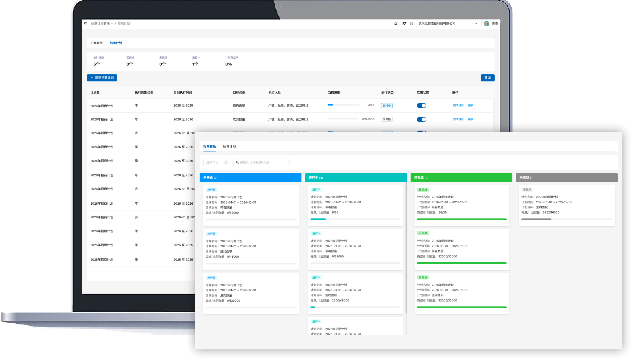This screenshot has width=637, height=364.
Task: Click the progress bar on the 2500/48000 card
Action: tap(355, 307)
